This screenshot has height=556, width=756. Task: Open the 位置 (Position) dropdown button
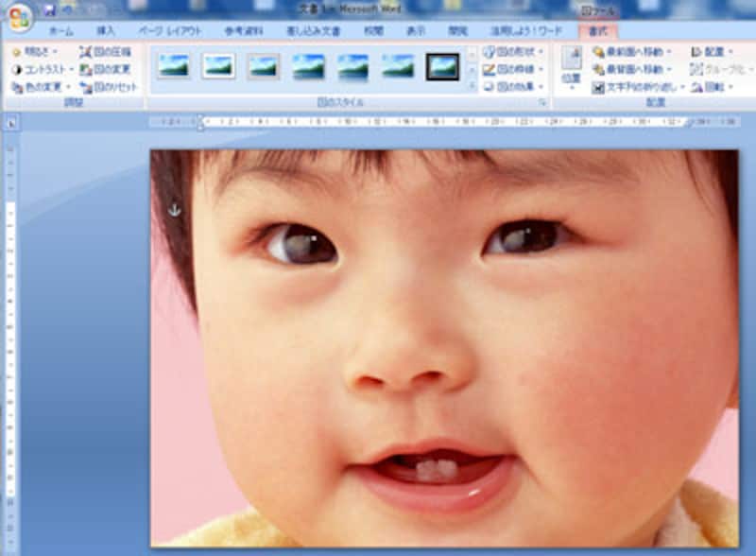(x=572, y=68)
